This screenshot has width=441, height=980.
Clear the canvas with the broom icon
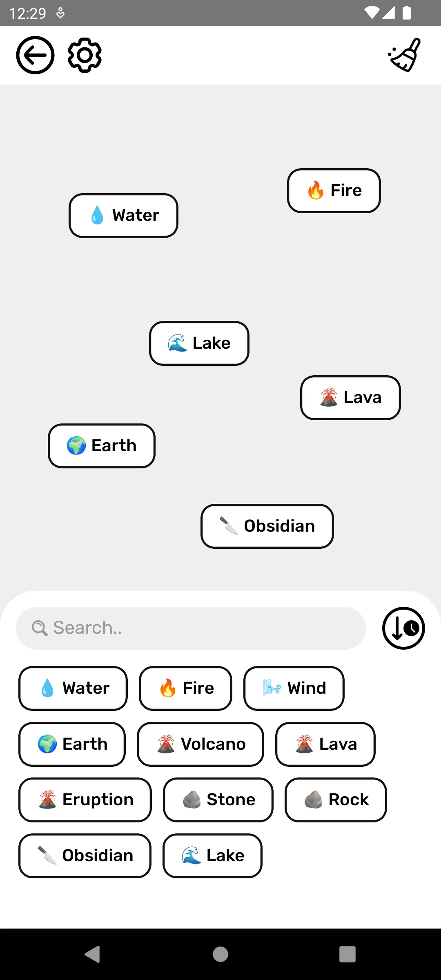405,55
